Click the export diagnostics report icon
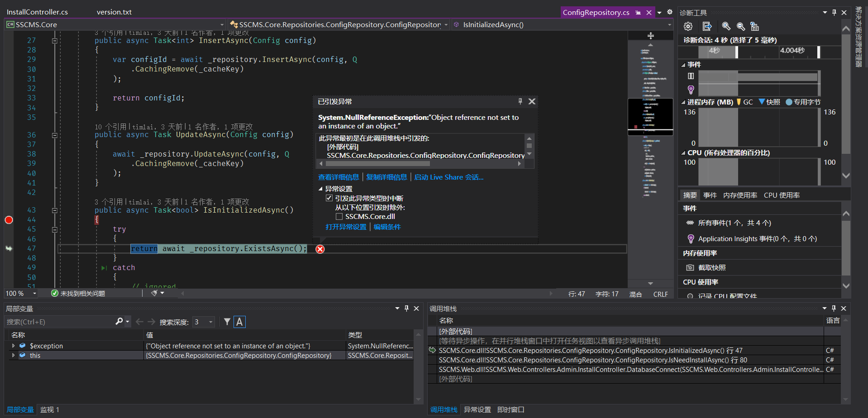This screenshot has height=418, width=868. 707,26
